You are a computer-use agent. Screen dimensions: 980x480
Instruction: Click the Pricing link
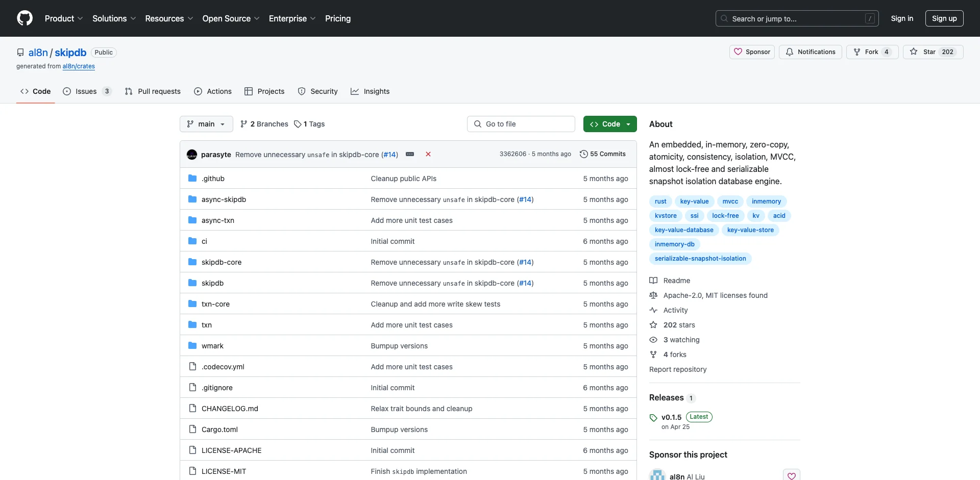tap(338, 18)
